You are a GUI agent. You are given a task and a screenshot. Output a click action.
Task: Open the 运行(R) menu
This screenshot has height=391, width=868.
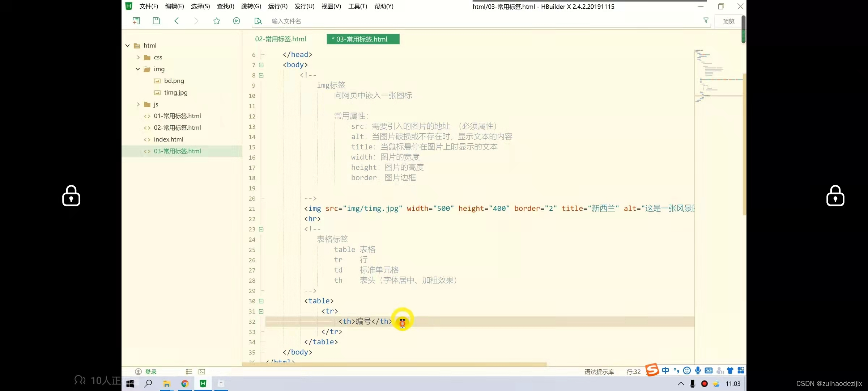tap(277, 7)
